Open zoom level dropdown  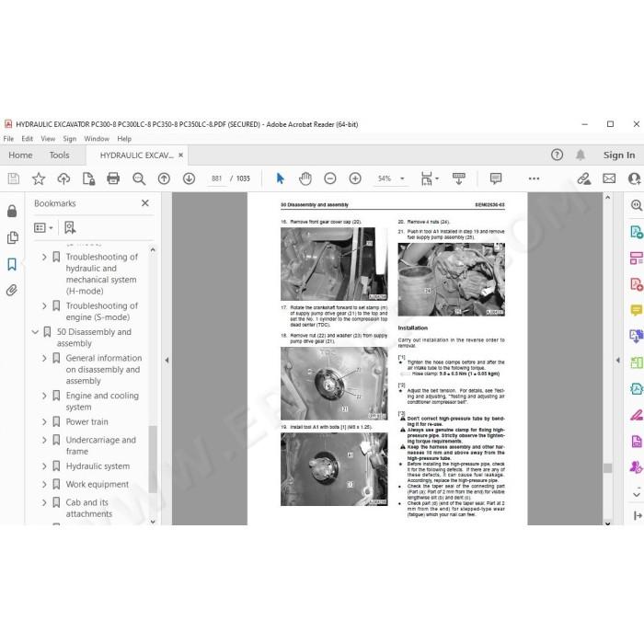coord(403,178)
